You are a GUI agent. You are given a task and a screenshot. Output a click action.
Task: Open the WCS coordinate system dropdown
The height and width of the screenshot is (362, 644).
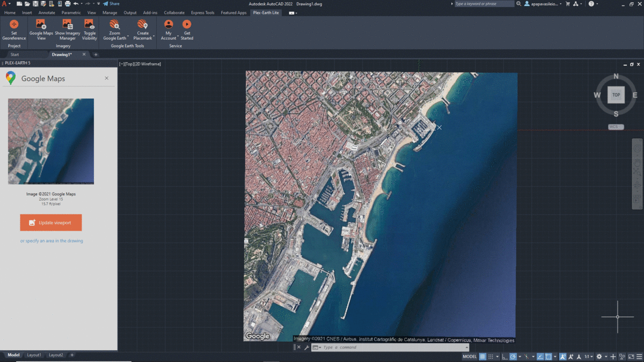point(616,127)
